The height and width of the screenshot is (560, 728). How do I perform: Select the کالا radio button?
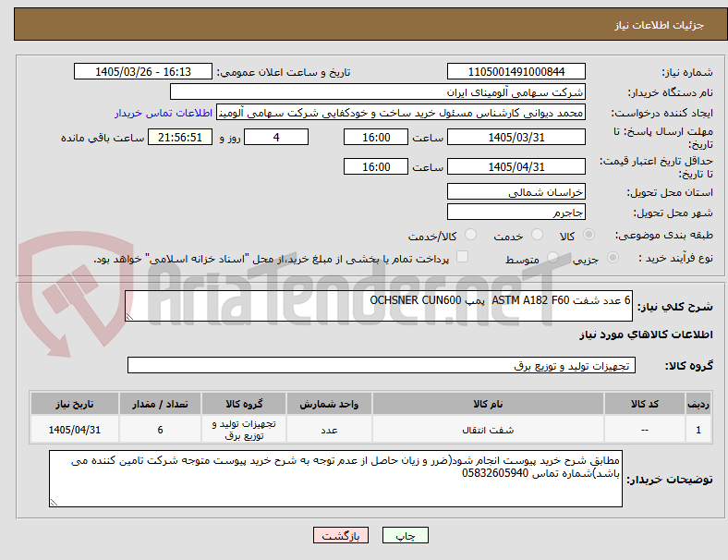point(588,235)
